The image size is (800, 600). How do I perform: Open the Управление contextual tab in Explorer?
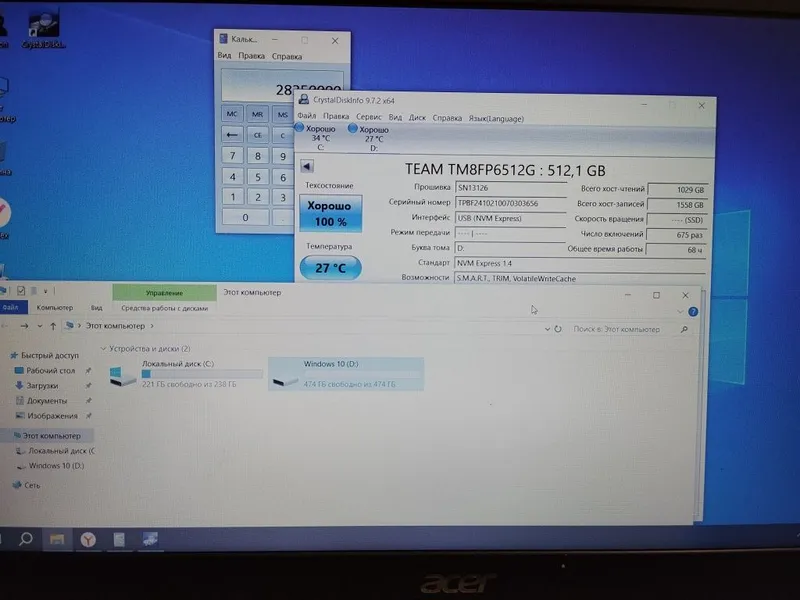coord(164,293)
